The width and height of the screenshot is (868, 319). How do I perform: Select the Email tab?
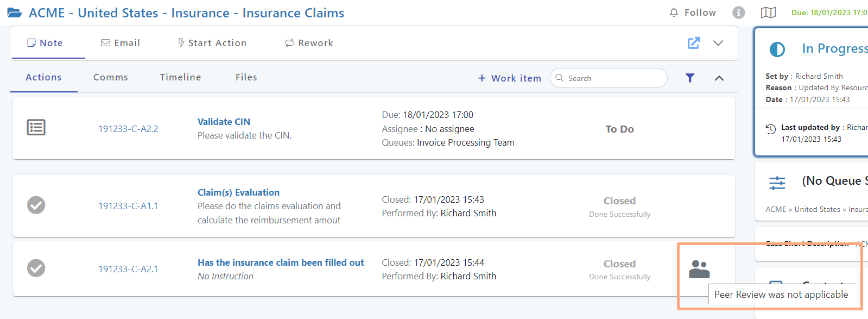(121, 43)
